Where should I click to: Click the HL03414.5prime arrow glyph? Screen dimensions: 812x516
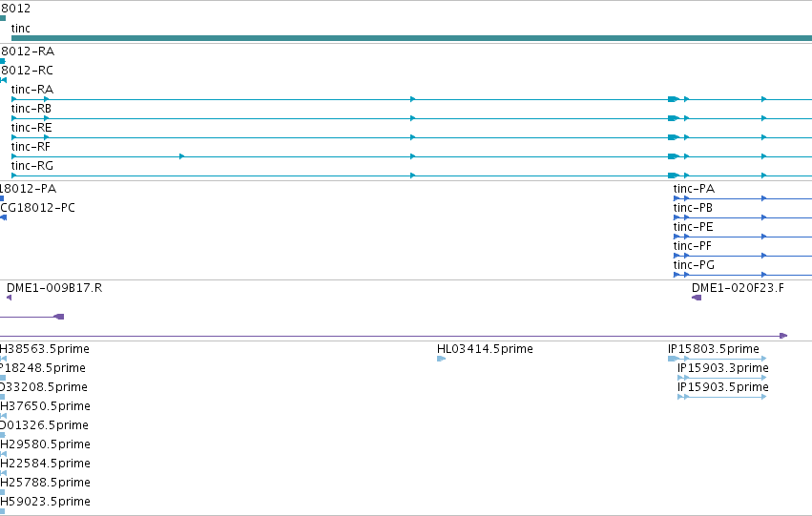point(441,359)
